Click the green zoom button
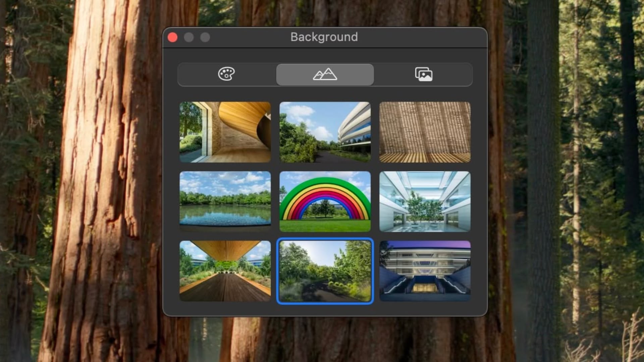 coord(205,37)
